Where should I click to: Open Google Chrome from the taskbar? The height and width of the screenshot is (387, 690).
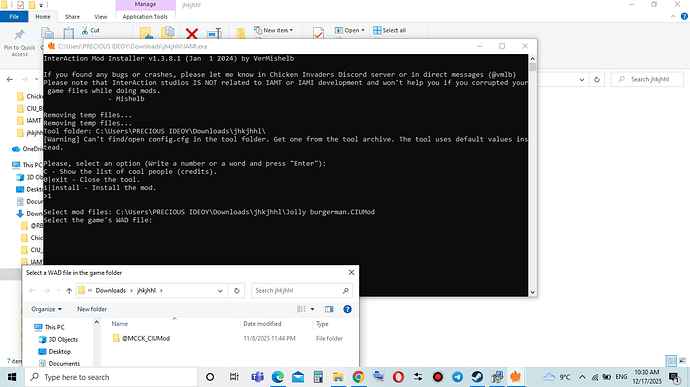[x=358, y=377]
